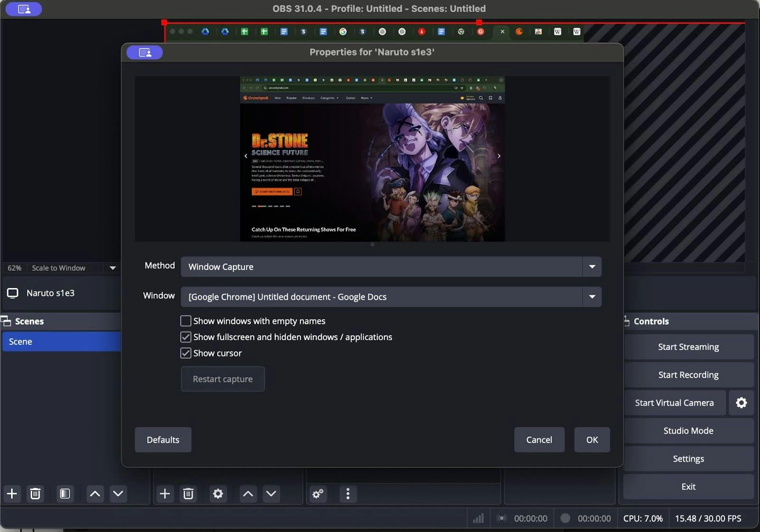Click the Scenes panel header

click(61, 322)
